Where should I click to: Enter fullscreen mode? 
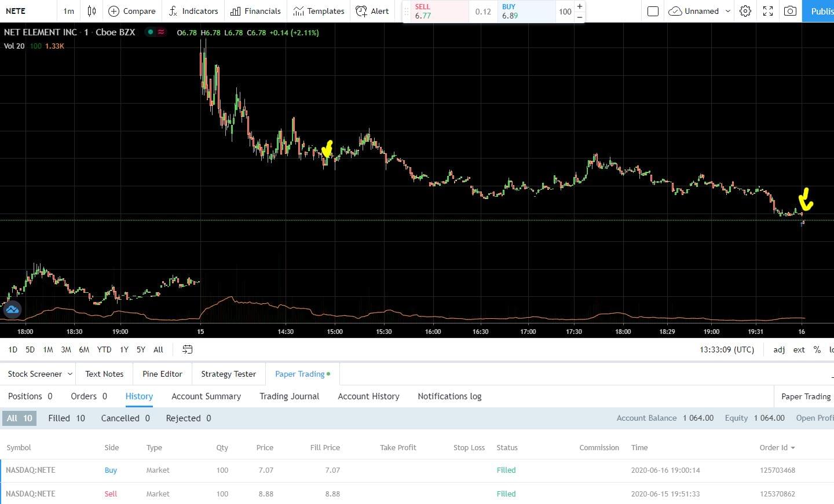click(768, 11)
